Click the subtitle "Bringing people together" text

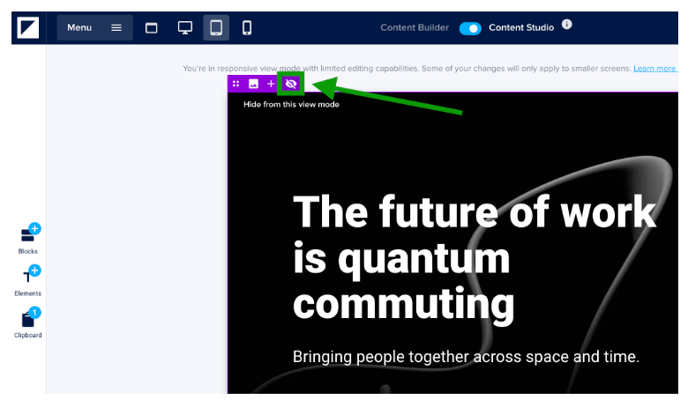pyautogui.click(x=465, y=357)
